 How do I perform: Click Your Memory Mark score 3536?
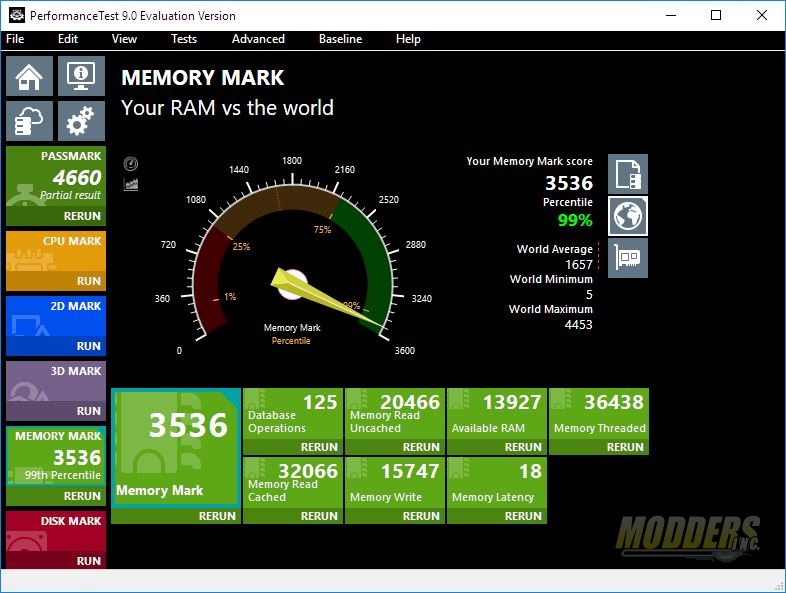pyautogui.click(x=569, y=183)
